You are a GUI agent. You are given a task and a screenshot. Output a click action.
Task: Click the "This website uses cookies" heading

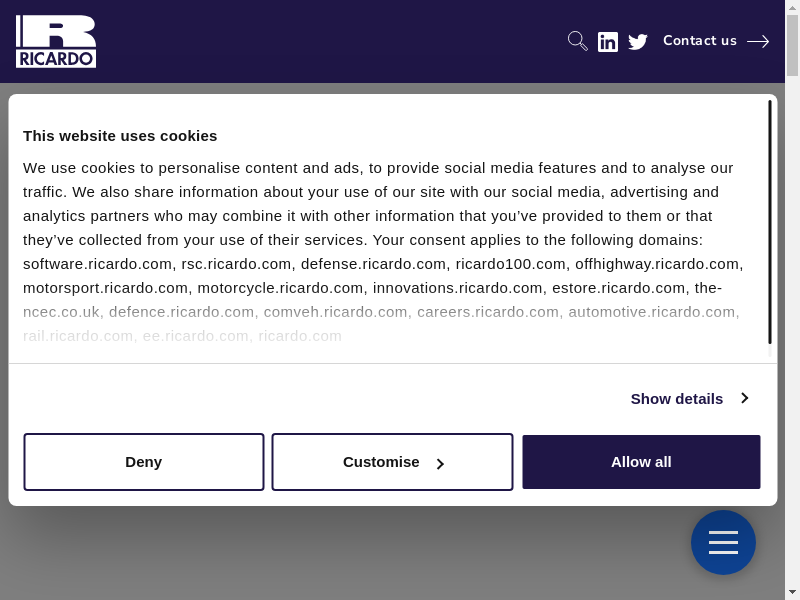click(120, 135)
